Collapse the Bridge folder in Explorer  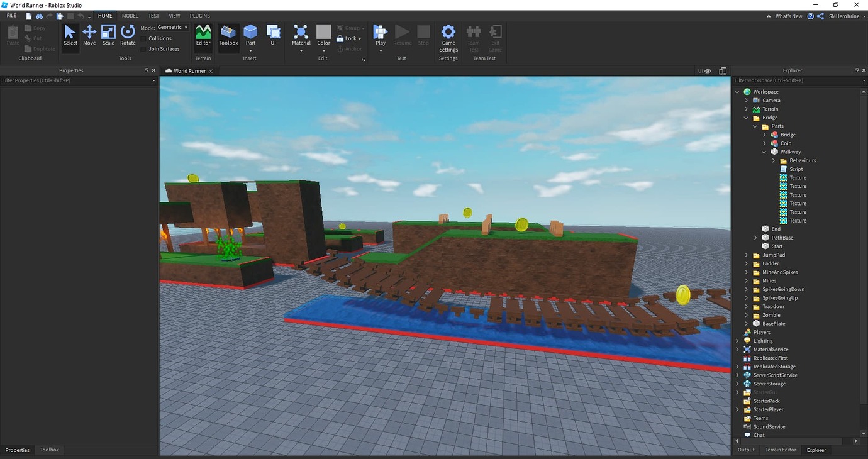(x=747, y=117)
